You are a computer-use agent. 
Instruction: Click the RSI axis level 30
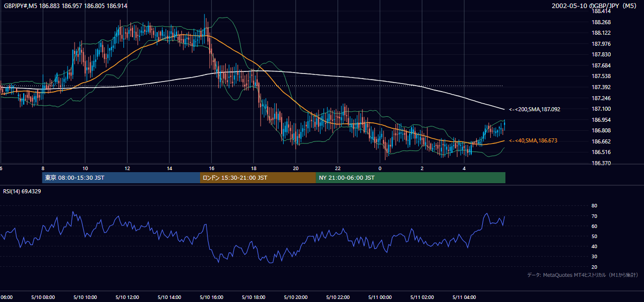click(594, 256)
